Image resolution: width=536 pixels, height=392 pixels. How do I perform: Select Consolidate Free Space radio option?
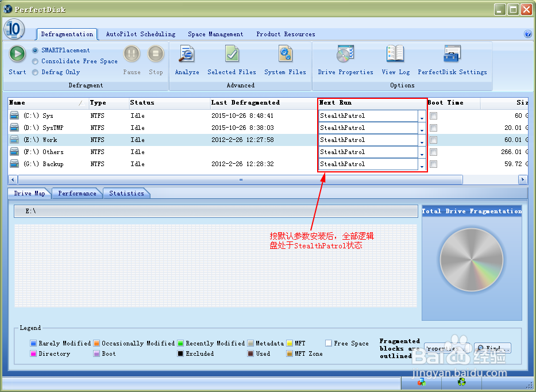click(x=35, y=62)
